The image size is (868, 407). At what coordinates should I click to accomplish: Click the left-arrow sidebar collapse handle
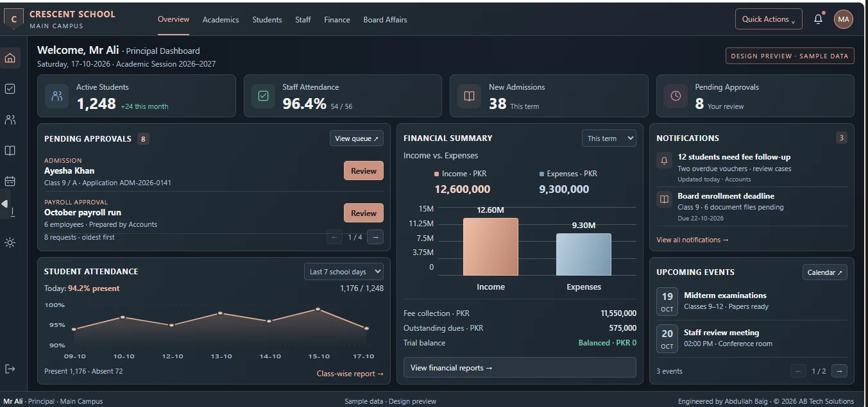coord(4,204)
